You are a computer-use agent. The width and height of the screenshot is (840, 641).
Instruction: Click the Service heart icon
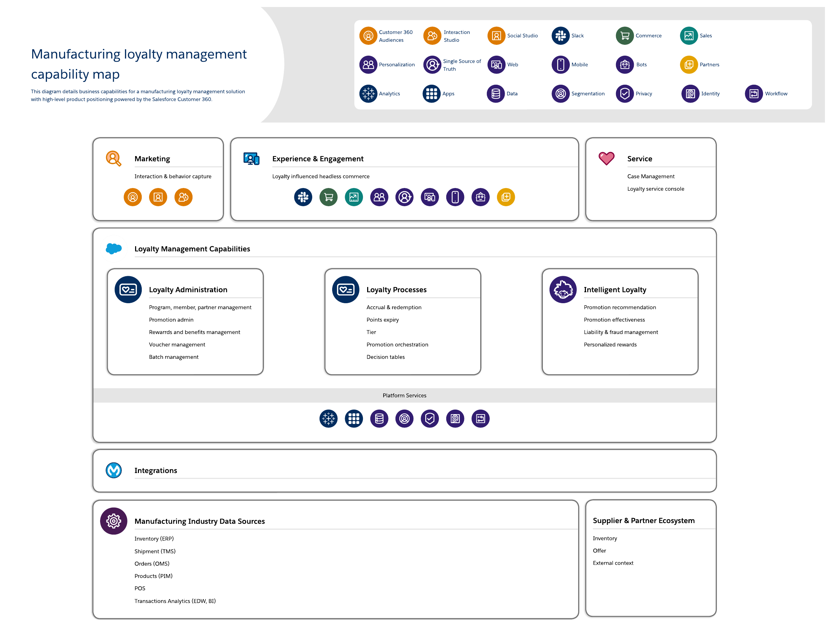pyautogui.click(x=606, y=158)
